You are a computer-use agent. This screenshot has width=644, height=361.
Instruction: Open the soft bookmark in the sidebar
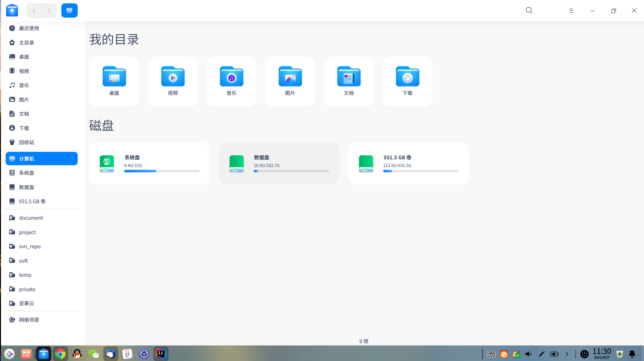click(42, 261)
